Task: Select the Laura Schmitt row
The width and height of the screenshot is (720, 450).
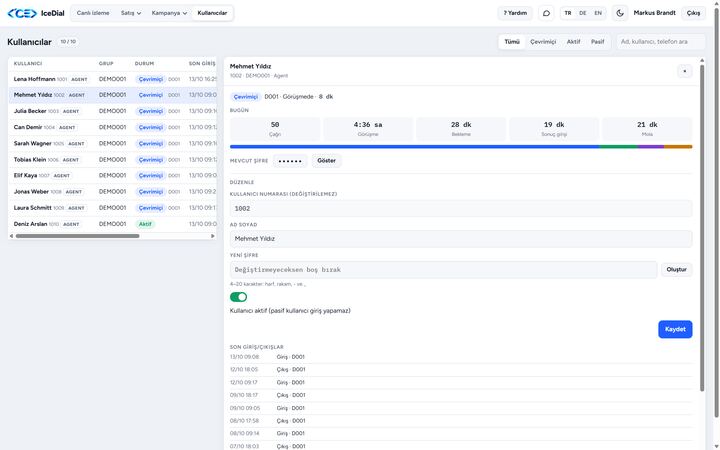Action: (112, 208)
